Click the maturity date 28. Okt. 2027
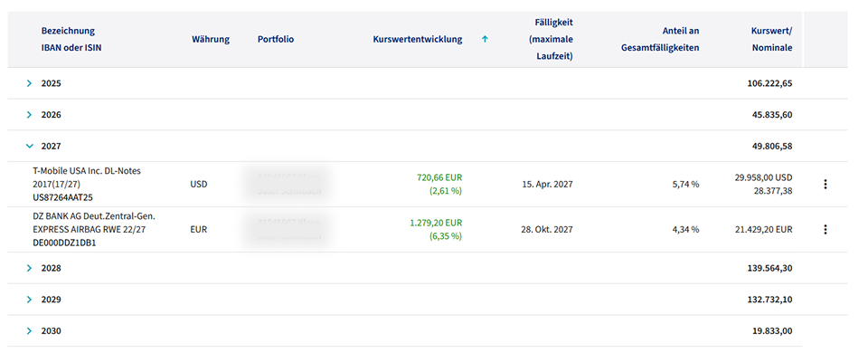The height and width of the screenshot is (353, 868). pyautogui.click(x=547, y=229)
